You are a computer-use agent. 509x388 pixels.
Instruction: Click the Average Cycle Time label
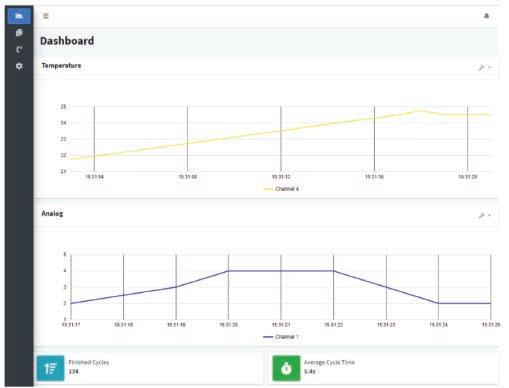[329, 362]
